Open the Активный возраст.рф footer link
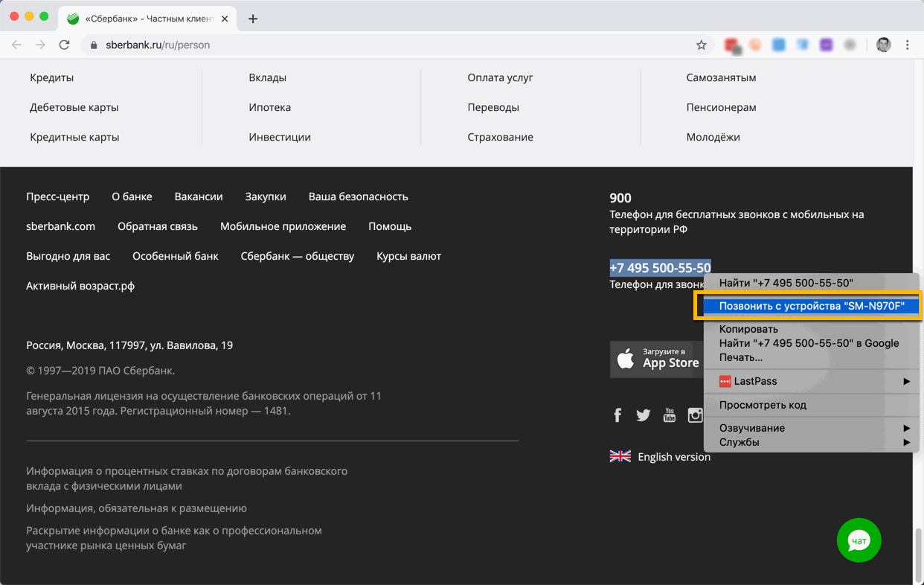Image resolution: width=924 pixels, height=585 pixels. pyautogui.click(x=80, y=286)
